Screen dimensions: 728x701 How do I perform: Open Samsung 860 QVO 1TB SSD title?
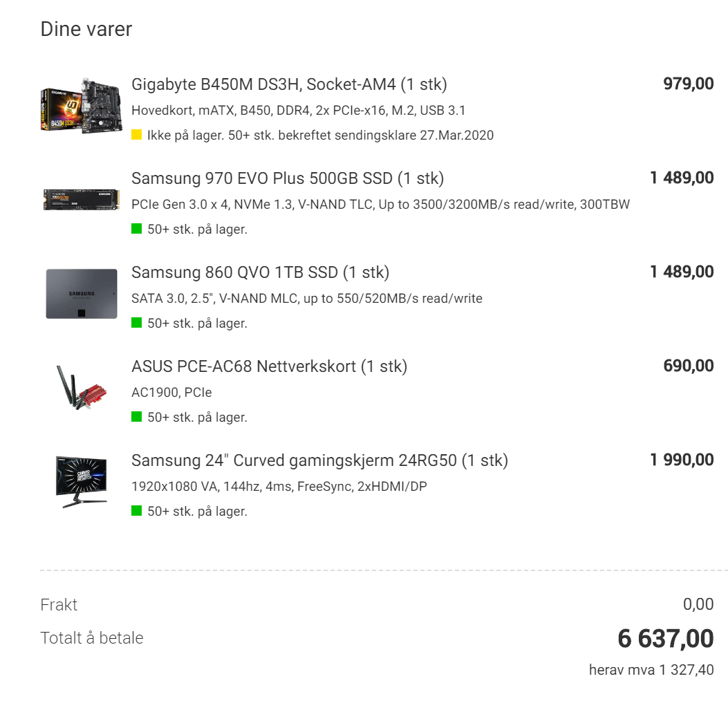[x=261, y=272]
